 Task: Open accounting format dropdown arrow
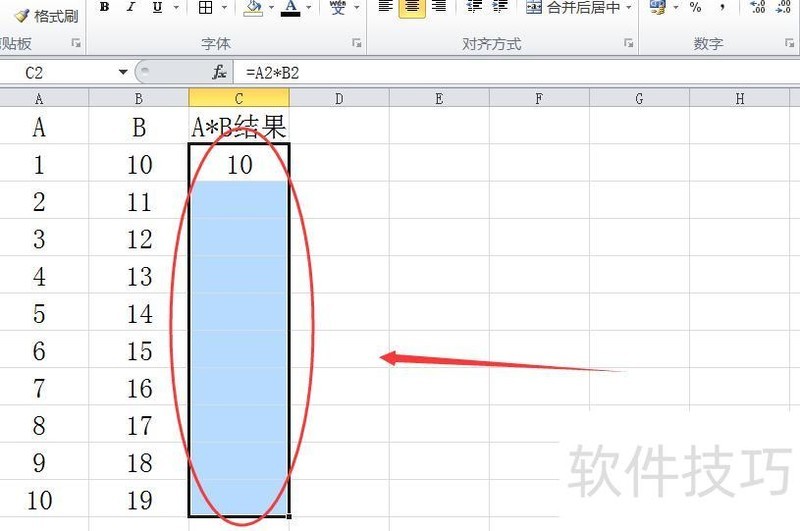coord(676,7)
